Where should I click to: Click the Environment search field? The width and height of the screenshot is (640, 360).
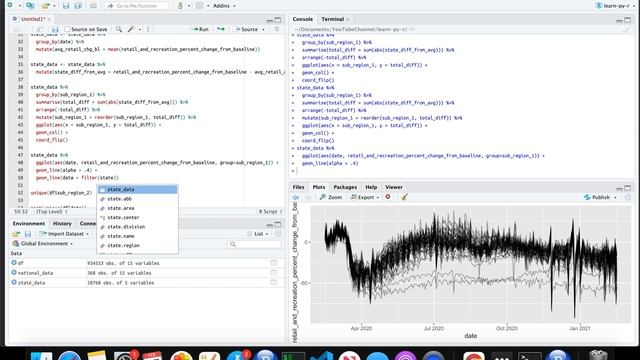(x=255, y=244)
